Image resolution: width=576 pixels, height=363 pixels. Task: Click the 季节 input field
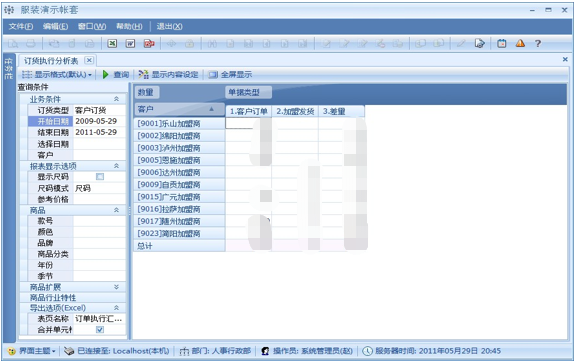pos(100,276)
